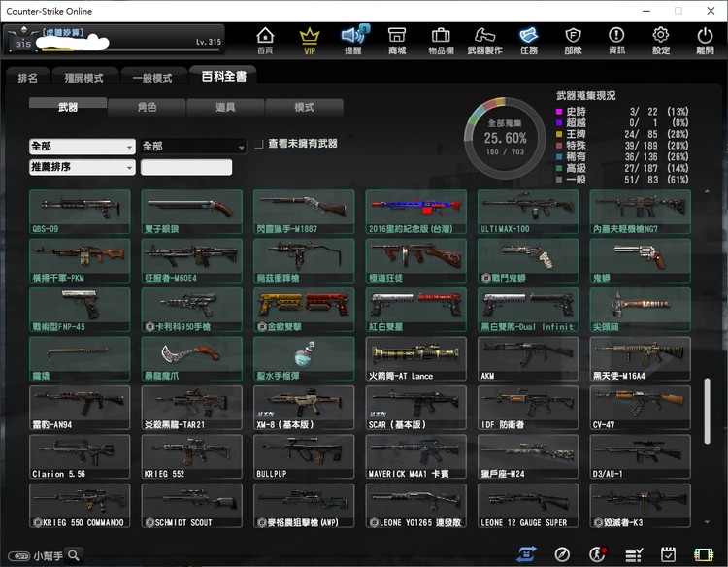Select the AKM weapon card

[x=528, y=358]
